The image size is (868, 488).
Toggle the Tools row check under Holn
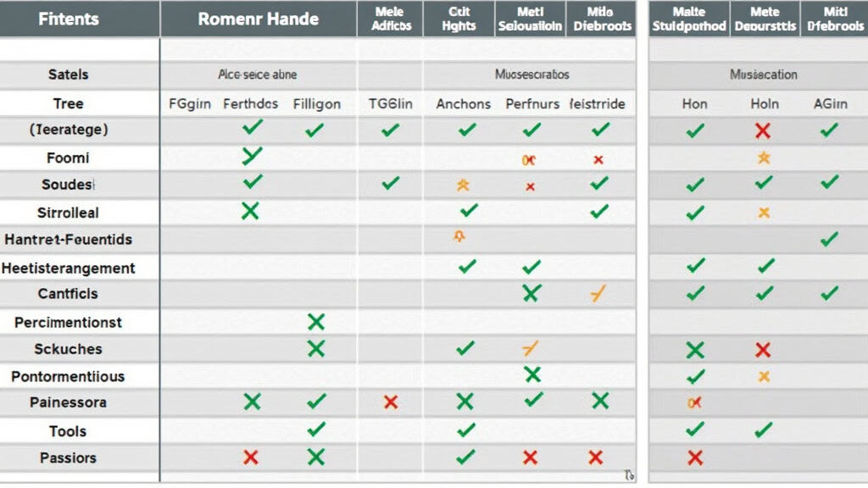[763, 430]
